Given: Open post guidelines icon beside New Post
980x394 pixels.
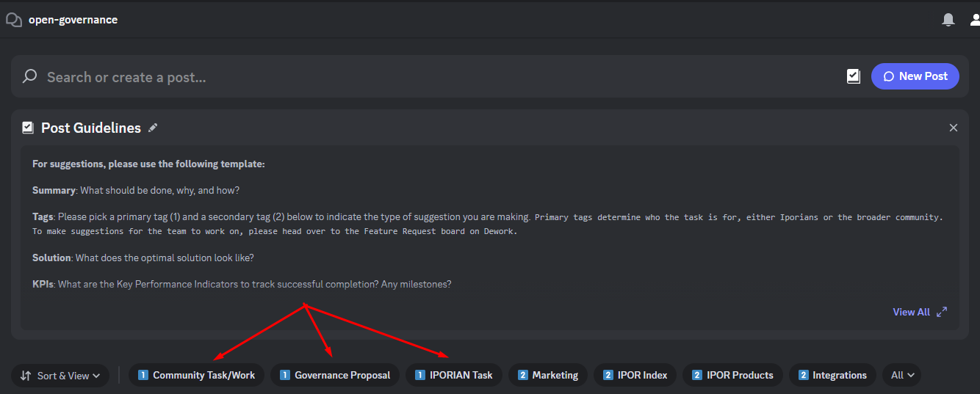Looking at the screenshot, I should pos(853,76).
